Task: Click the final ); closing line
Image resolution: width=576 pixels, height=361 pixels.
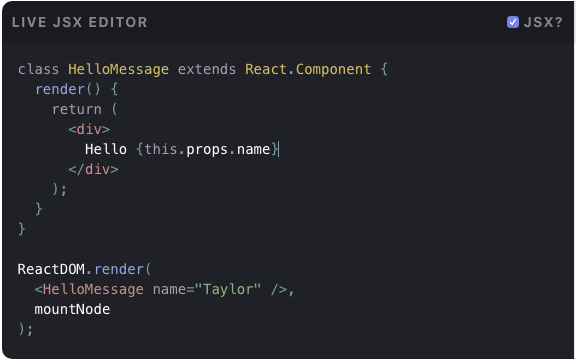Action: (x=25, y=329)
